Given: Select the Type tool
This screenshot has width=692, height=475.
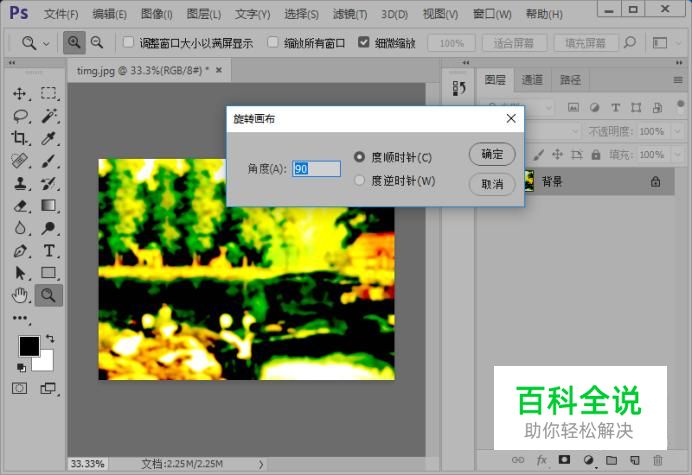Looking at the screenshot, I should 49,251.
